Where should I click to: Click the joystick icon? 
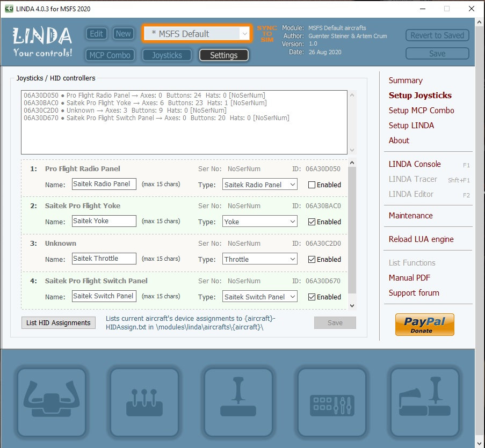(238, 402)
